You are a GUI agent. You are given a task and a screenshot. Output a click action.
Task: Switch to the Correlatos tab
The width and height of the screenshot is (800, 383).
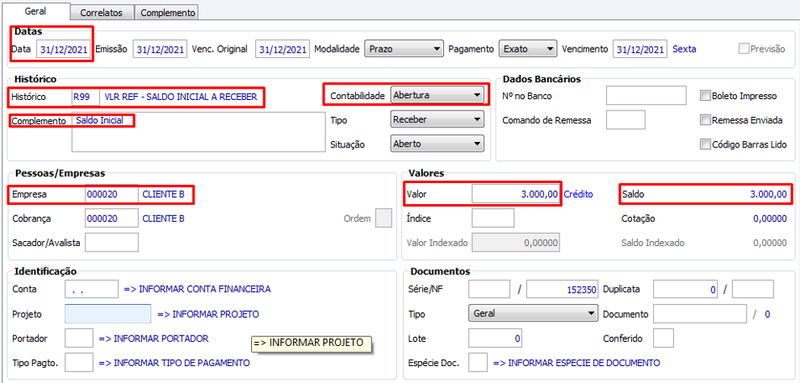pyautogui.click(x=102, y=12)
